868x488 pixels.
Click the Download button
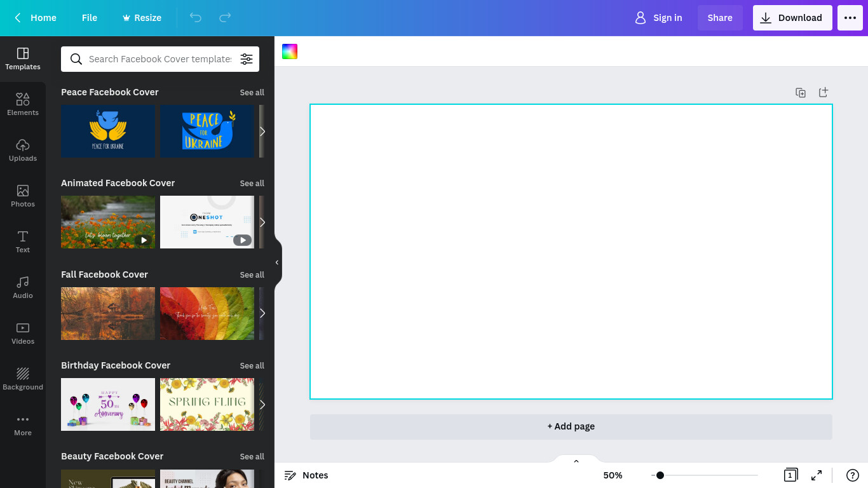pyautogui.click(x=792, y=18)
